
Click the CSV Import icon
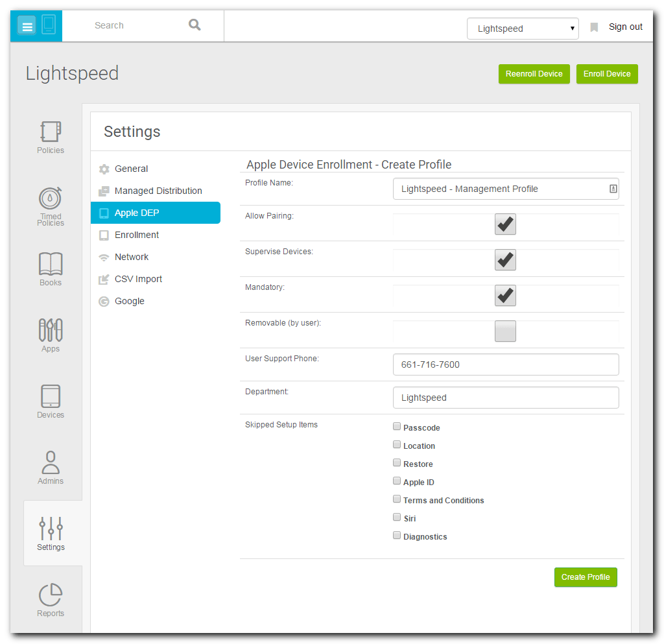(104, 279)
